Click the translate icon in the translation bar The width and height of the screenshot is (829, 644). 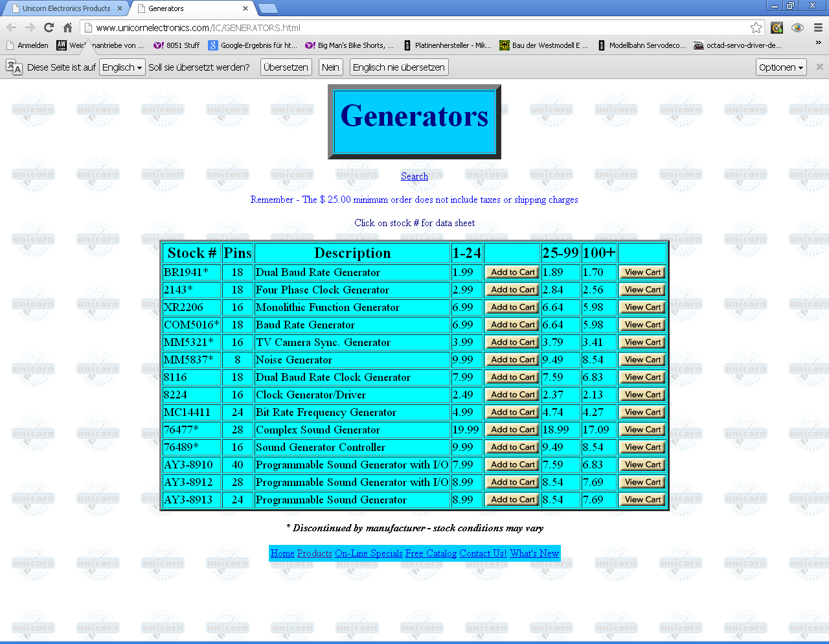tap(14, 67)
